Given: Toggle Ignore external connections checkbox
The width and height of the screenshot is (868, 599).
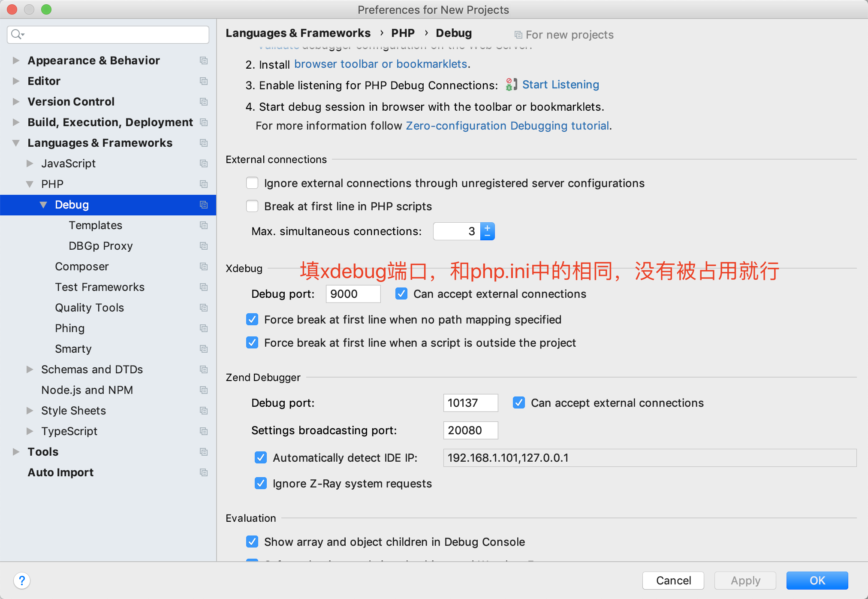Looking at the screenshot, I should tap(252, 183).
